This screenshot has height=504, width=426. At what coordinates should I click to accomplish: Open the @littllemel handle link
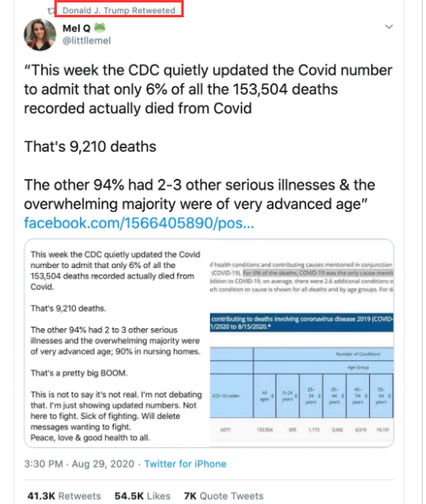pyautogui.click(x=87, y=40)
